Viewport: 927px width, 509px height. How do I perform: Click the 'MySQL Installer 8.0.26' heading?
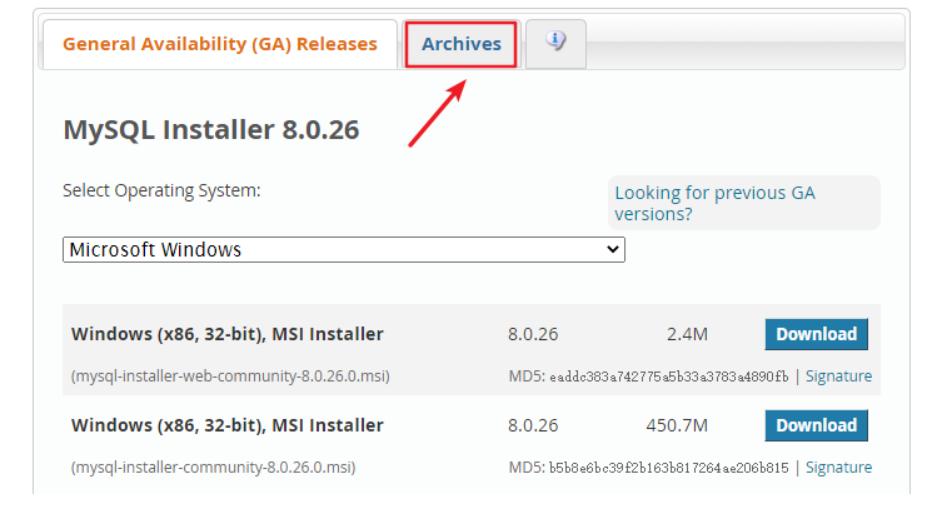coord(211,129)
